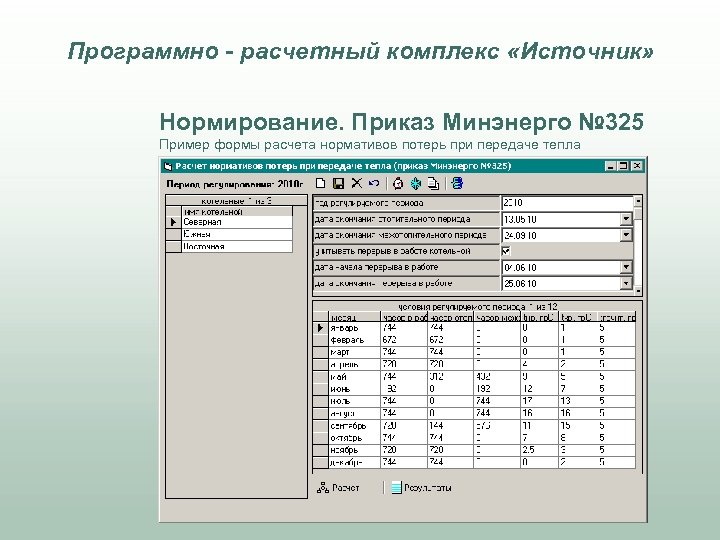Click the Delete X icon in toolbar
The height and width of the screenshot is (540, 720).
coord(356,183)
